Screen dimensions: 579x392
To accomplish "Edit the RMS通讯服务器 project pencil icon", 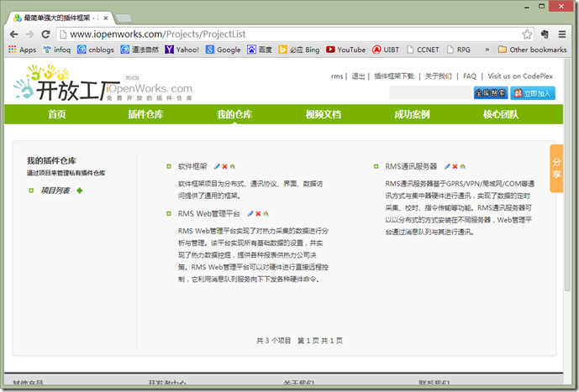I will click(x=447, y=167).
